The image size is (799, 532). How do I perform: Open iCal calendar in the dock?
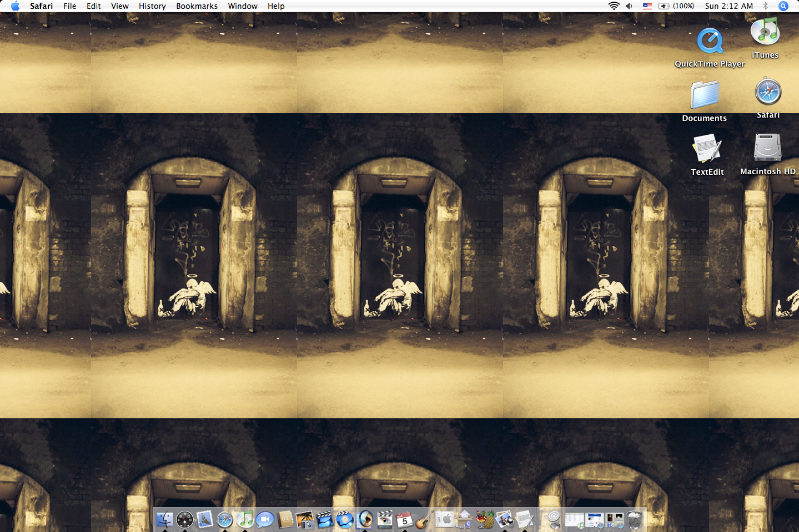pos(405,519)
